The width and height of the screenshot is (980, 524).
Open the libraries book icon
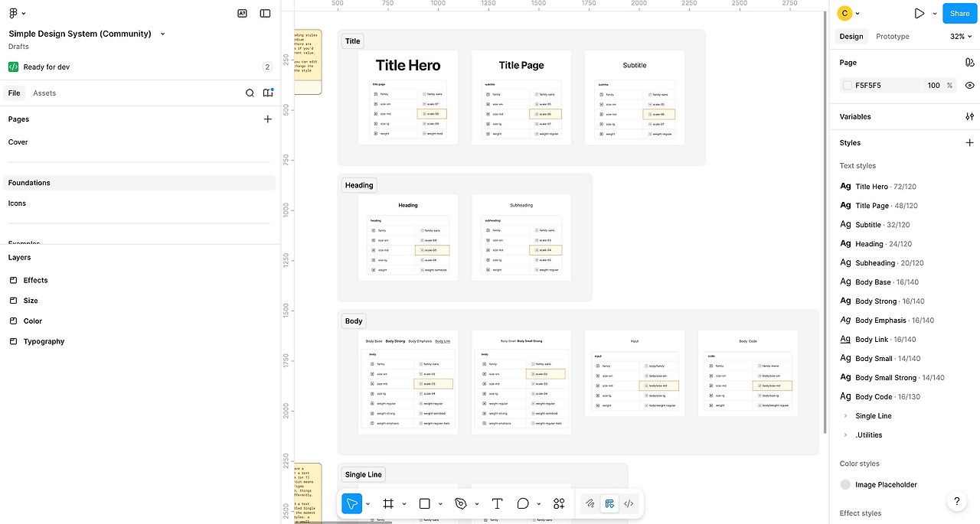click(267, 93)
